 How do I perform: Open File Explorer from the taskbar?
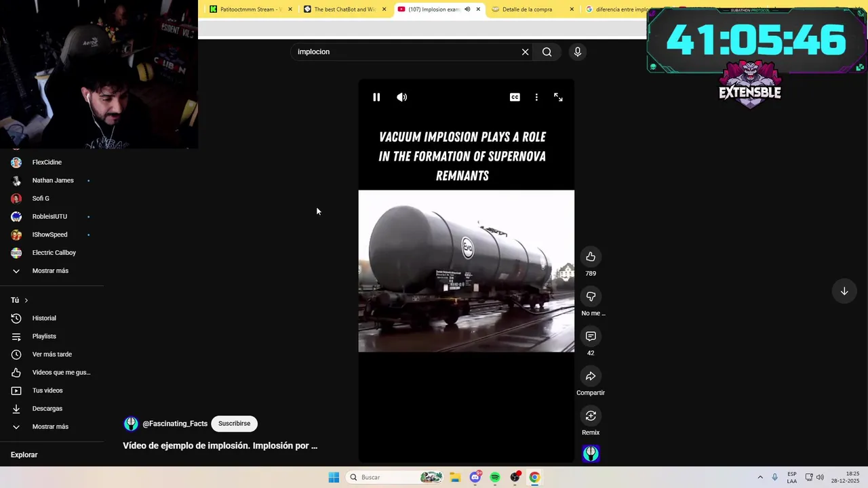pyautogui.click(x=455, y=477)
